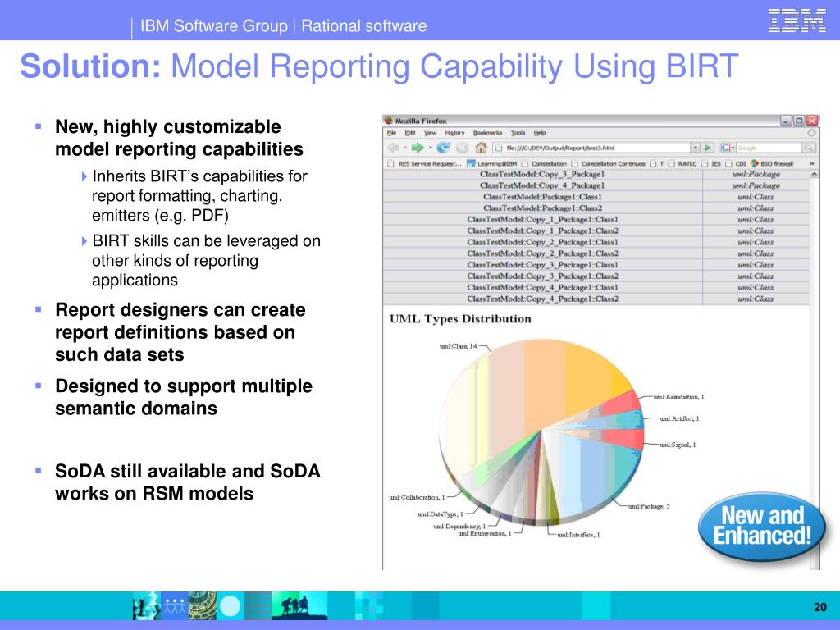Screen dimensions: 840x630
Task: Click the IBM logo on the slide
Action: 797,21
